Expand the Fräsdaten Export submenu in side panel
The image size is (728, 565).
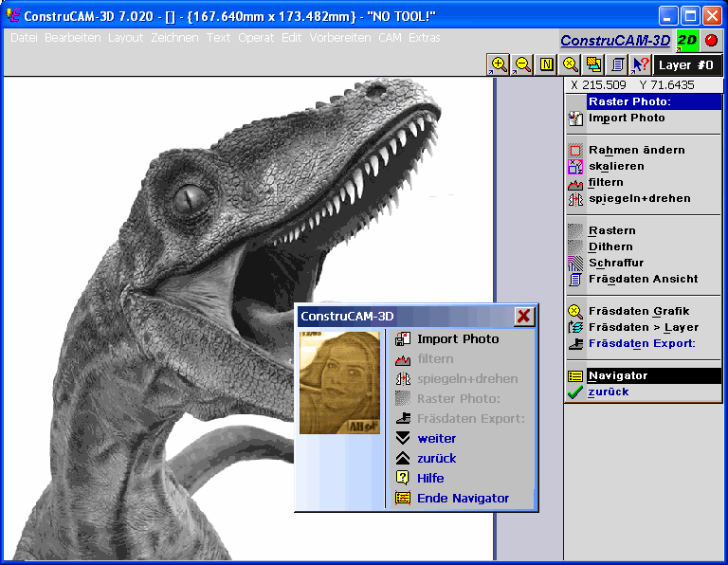(642, 343)
